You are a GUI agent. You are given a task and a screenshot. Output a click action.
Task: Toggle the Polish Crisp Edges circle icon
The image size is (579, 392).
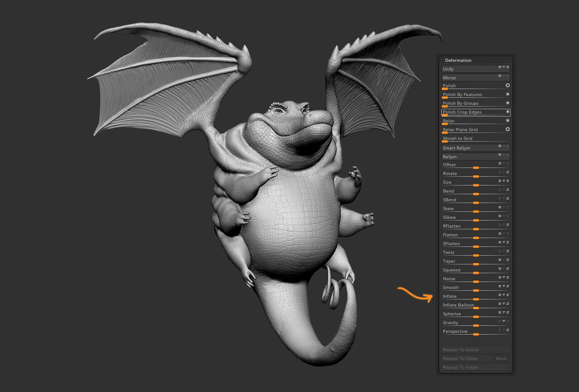click(508, 112)
